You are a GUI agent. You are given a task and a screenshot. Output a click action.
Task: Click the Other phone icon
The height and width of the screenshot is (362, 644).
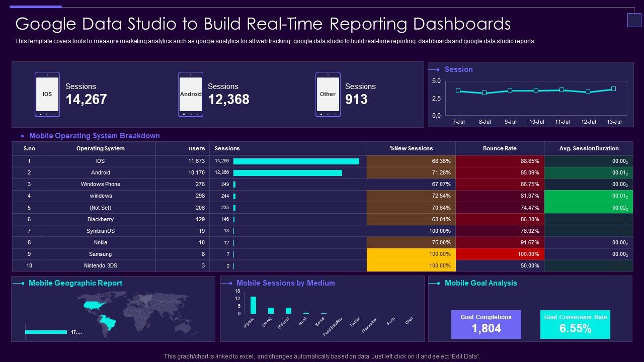point(328,95)
